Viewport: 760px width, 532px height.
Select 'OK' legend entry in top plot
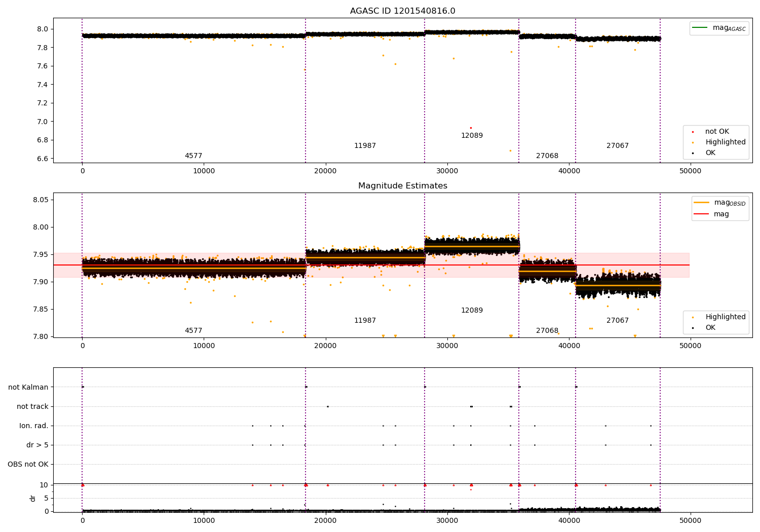704,153
